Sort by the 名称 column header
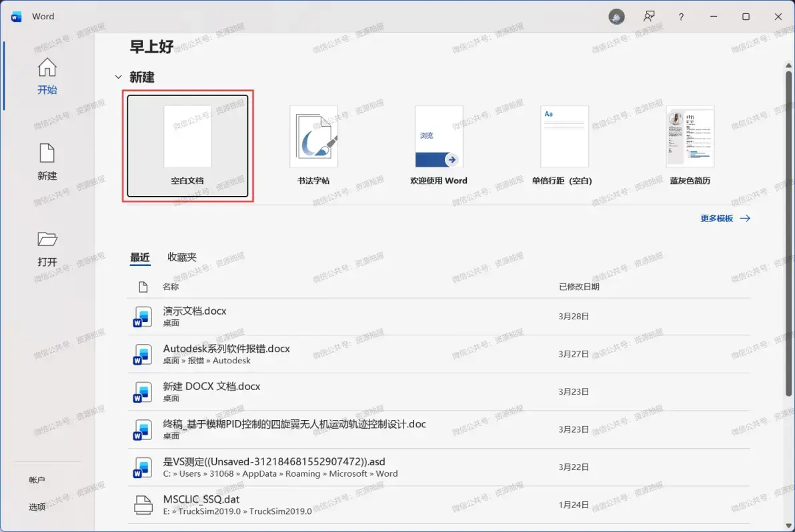 pyautogui.click(x=170, y=287)
